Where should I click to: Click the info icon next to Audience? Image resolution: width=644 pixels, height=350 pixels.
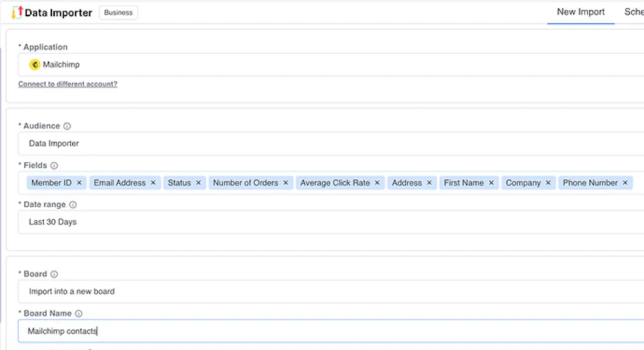click(x=67, y=126)
